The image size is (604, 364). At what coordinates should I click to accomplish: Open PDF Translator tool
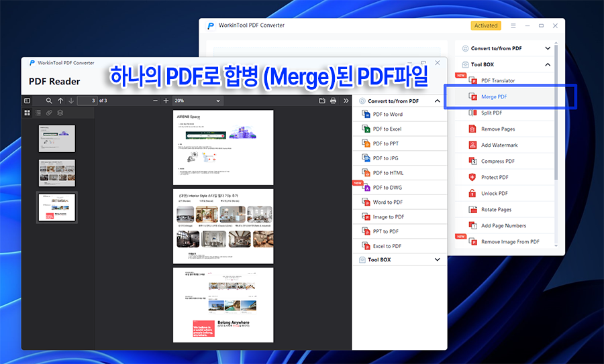(505, 81)
